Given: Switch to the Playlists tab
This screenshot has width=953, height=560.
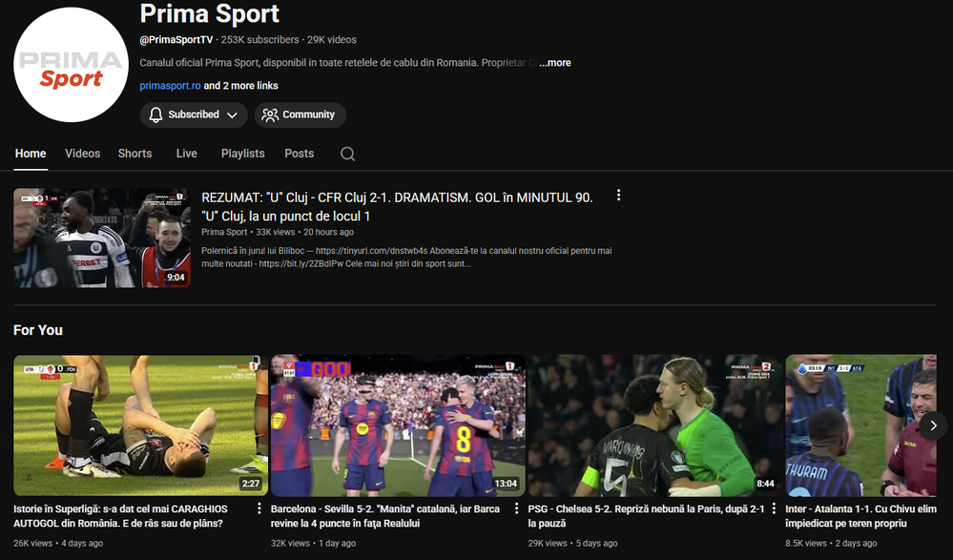Looking at the screenshot, I should pyautogui.click(x=242, y=154).
